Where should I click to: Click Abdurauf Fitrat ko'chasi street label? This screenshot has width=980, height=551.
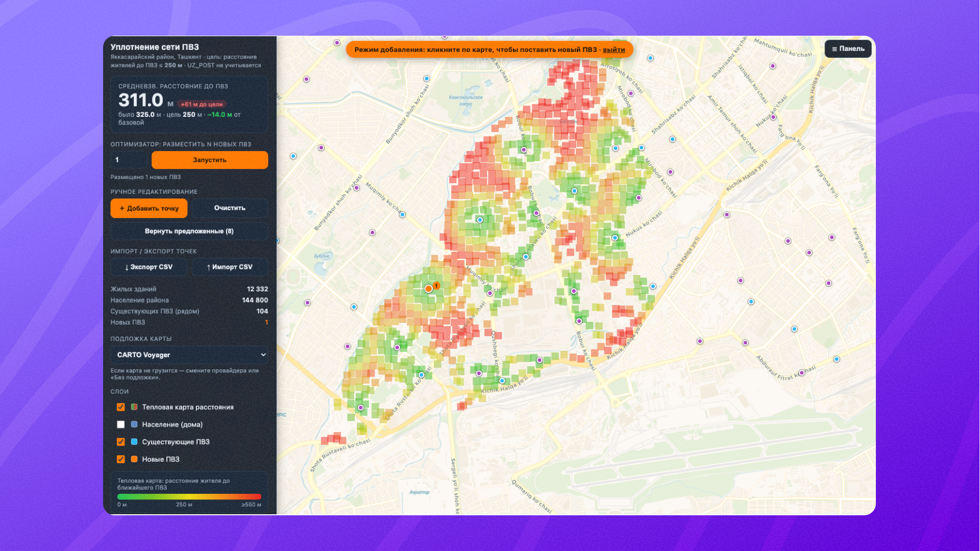(786, 369)
